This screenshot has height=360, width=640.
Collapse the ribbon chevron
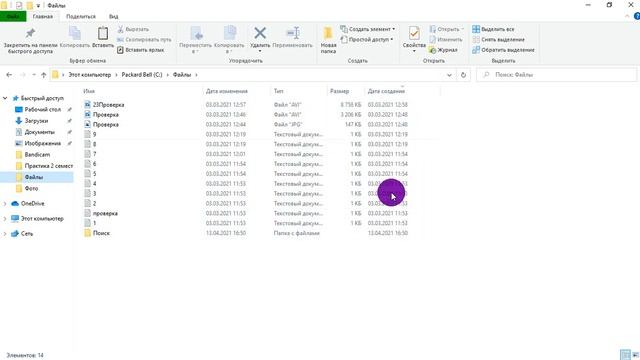click(627, 16)
